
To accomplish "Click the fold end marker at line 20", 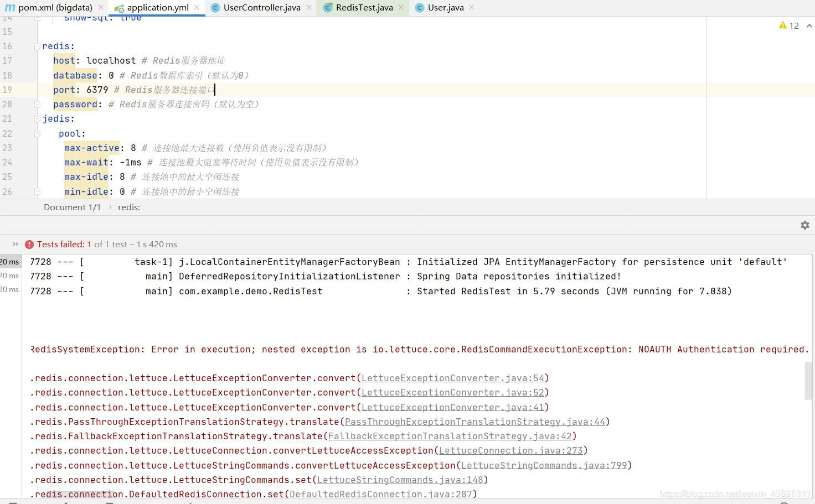I will coord(37,104).
